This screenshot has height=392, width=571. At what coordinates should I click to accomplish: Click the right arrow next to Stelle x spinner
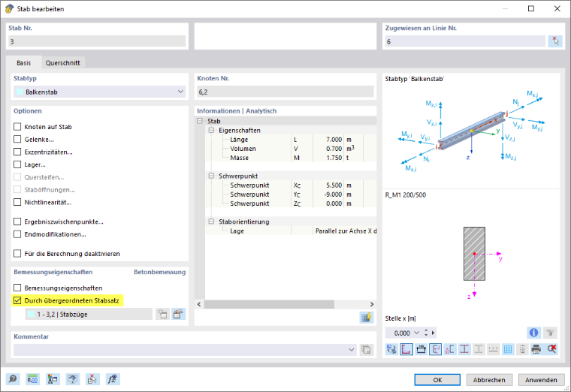(x=433, y=333)
